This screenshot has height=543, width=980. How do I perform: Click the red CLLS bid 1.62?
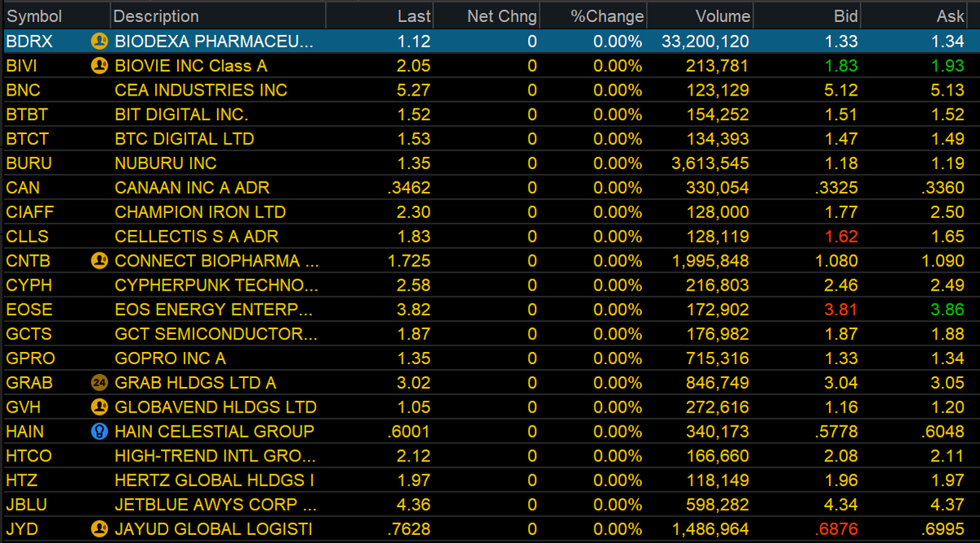[x=841, y=237]
